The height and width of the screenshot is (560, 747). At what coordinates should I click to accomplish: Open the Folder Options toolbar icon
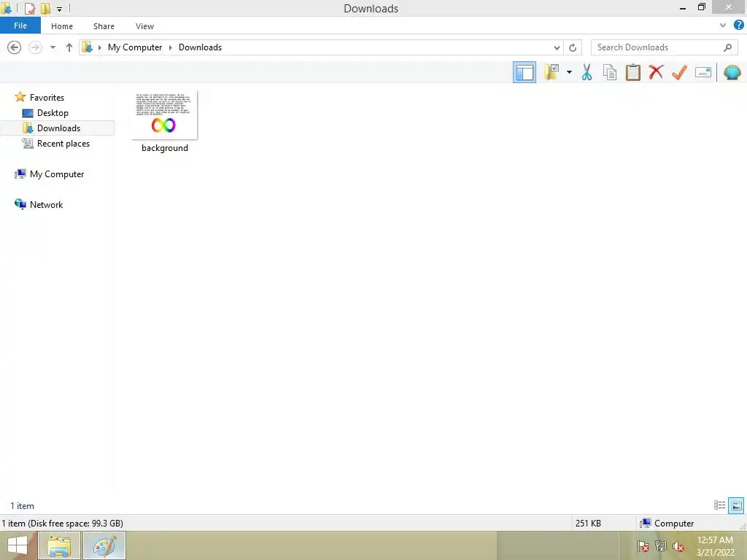point(551,72)
